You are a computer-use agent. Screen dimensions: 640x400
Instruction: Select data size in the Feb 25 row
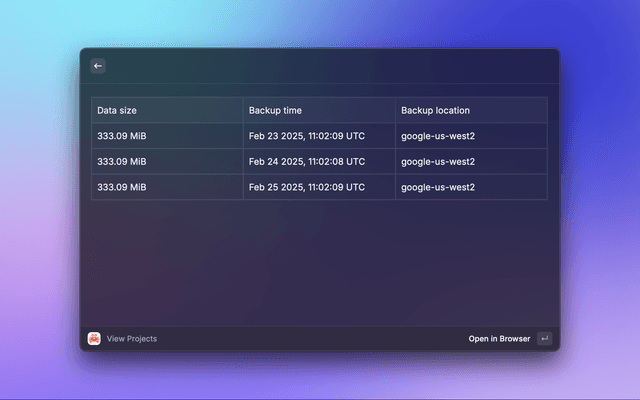[122, 187]
